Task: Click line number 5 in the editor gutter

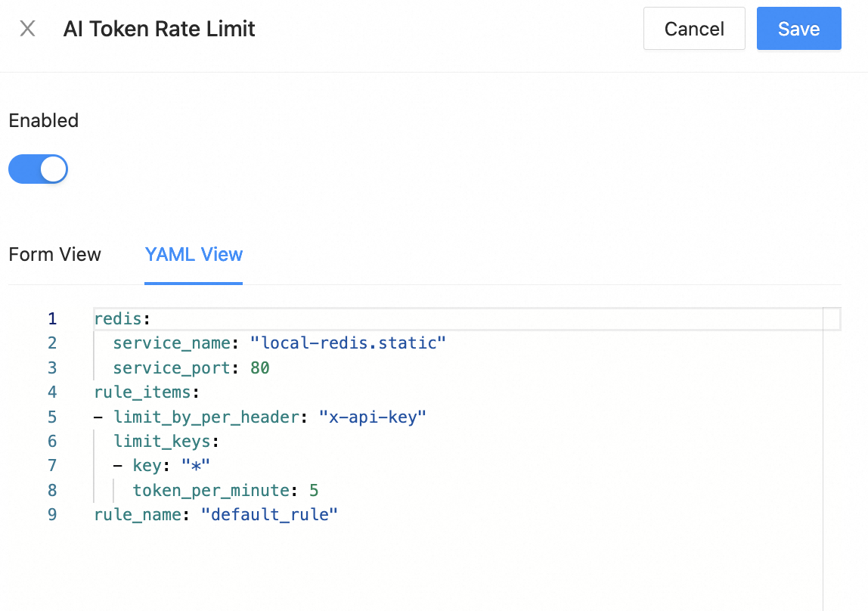Action: (52, 417)
